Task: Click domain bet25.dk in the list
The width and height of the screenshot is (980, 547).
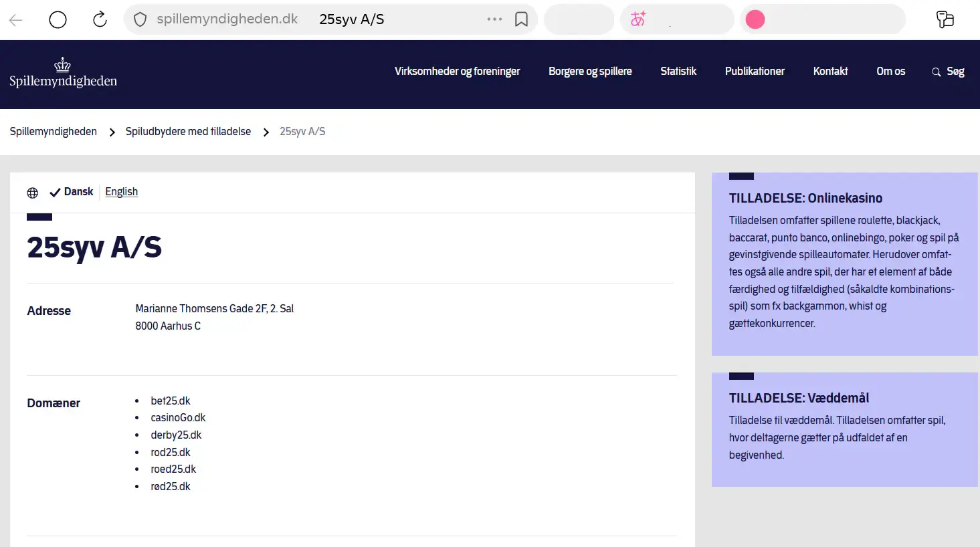Action: point(171,401)
